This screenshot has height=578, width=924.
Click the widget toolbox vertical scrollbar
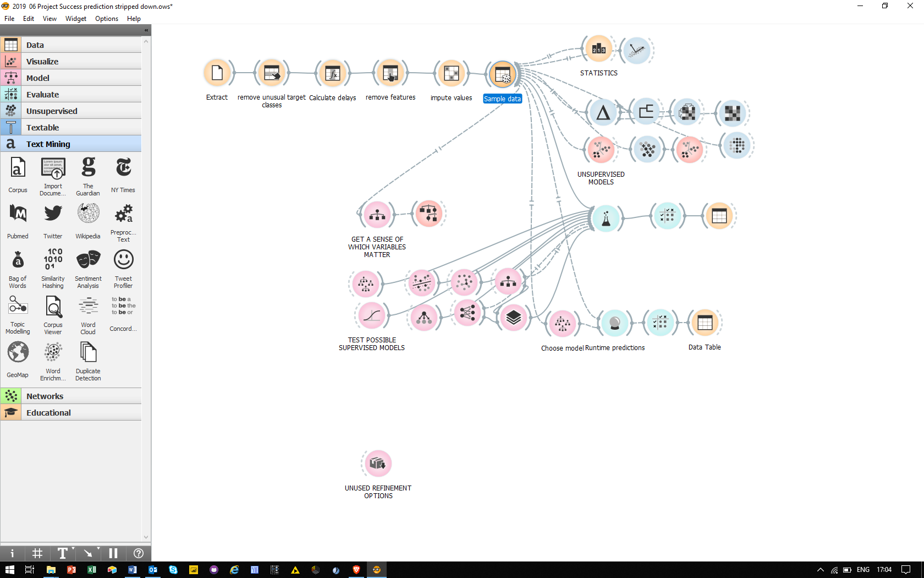[146, 289]
